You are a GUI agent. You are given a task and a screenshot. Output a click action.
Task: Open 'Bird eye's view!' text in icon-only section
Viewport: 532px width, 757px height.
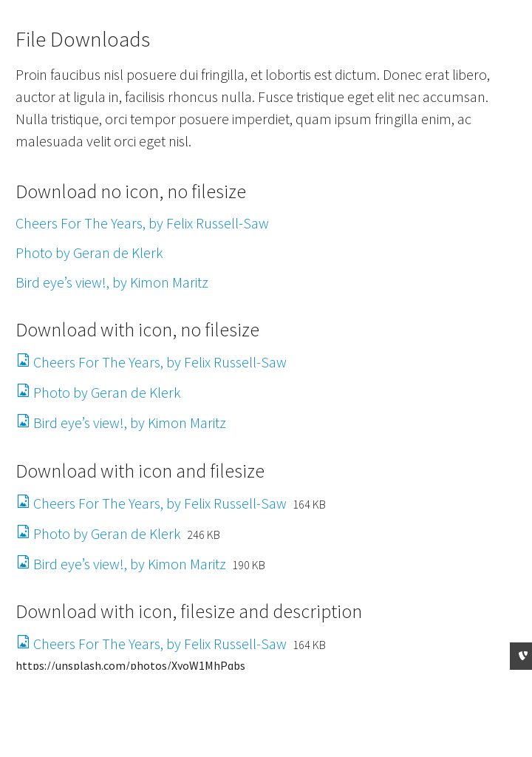(129, 423)
